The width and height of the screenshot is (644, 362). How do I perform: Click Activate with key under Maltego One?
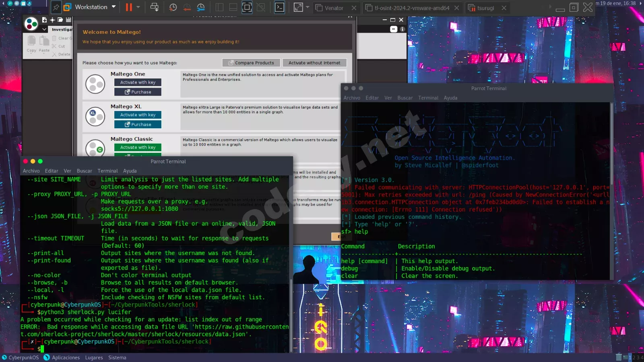tap(138, 82)
